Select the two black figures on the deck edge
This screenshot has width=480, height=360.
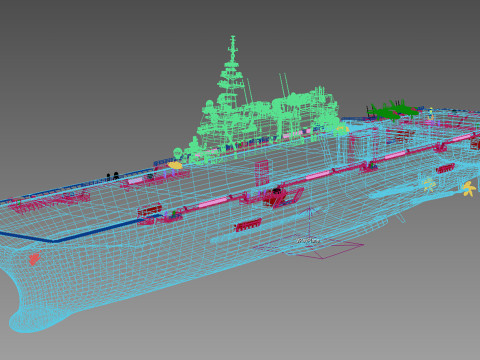pyautogui.click(x=112, y=176)
